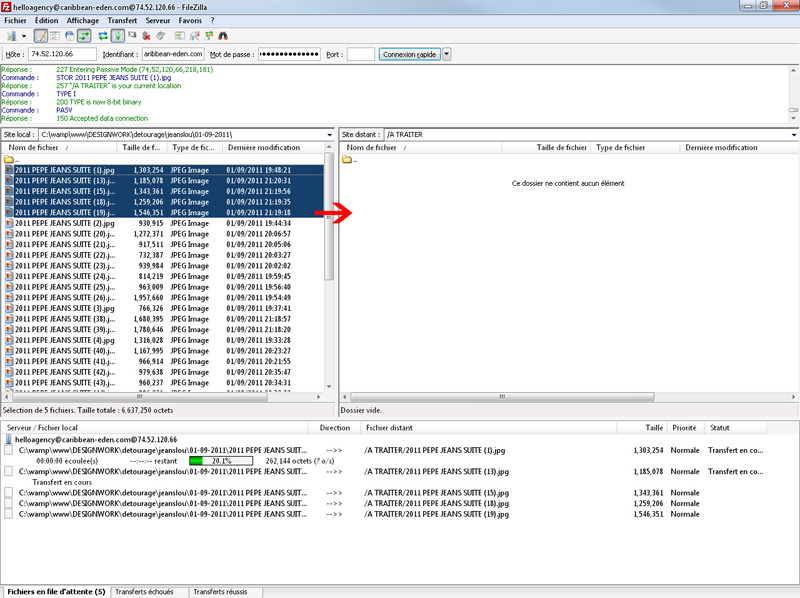This screenshot has height=598, width=800.
Task: Sort local files by Nom de fichier column
Action: [x=59, y=147]
